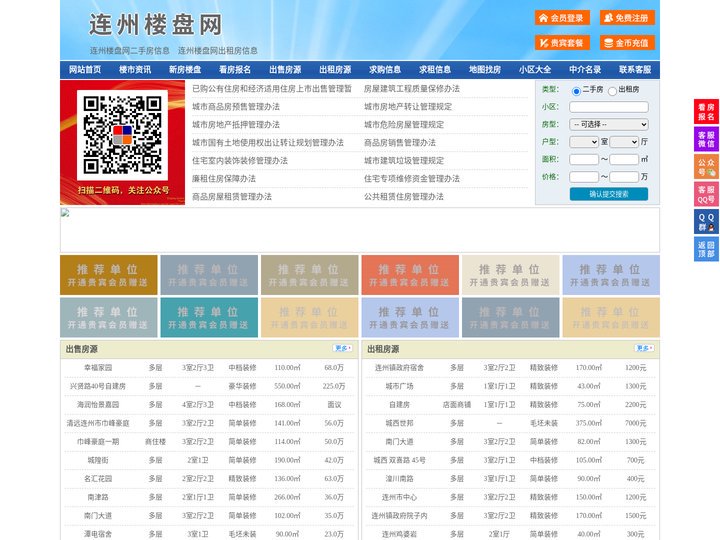This screenshot has height=540, width=720.
Task: Click the QQ群 blue side icon
Action: [706, 222]
